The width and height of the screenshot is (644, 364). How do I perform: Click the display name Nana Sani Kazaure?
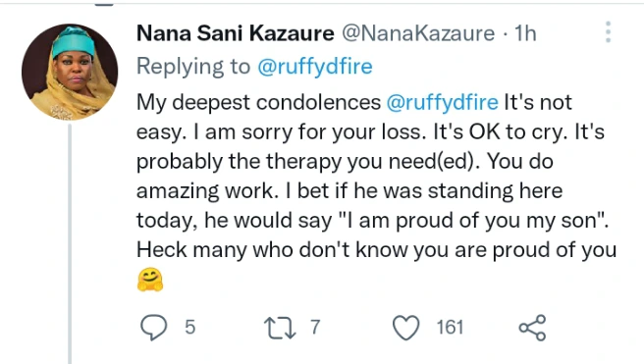(x=236, y=32)
